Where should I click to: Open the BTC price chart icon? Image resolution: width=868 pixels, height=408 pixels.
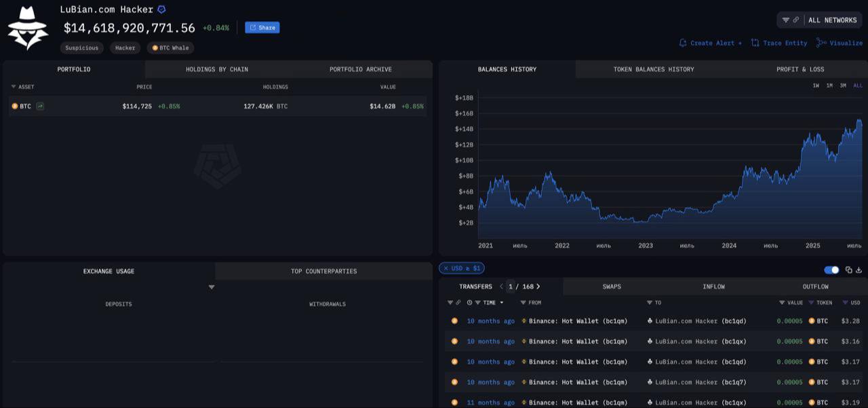(40, 107)
